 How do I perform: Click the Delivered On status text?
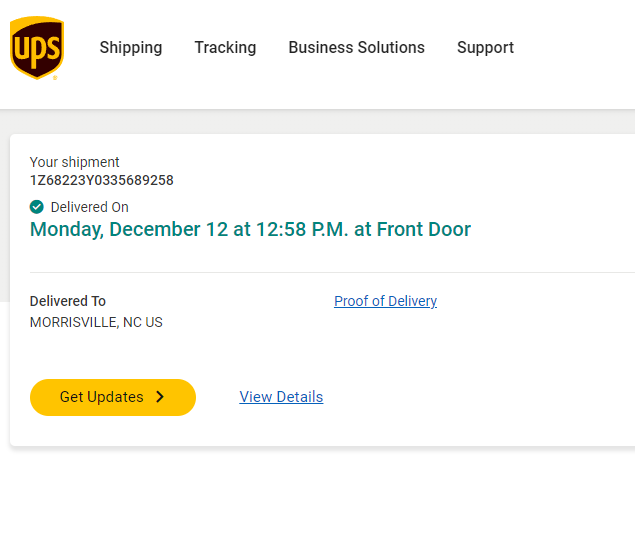90,207
